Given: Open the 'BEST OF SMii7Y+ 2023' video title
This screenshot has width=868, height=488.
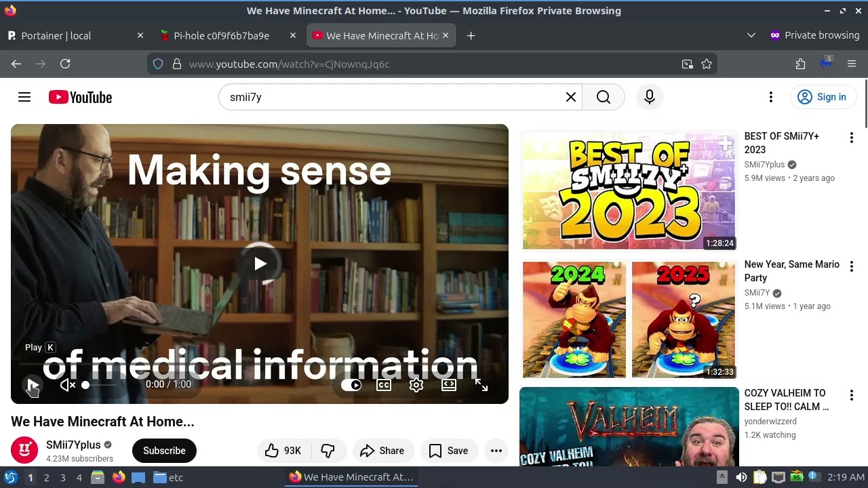Looking at the screenshot, I should [781, 143].
